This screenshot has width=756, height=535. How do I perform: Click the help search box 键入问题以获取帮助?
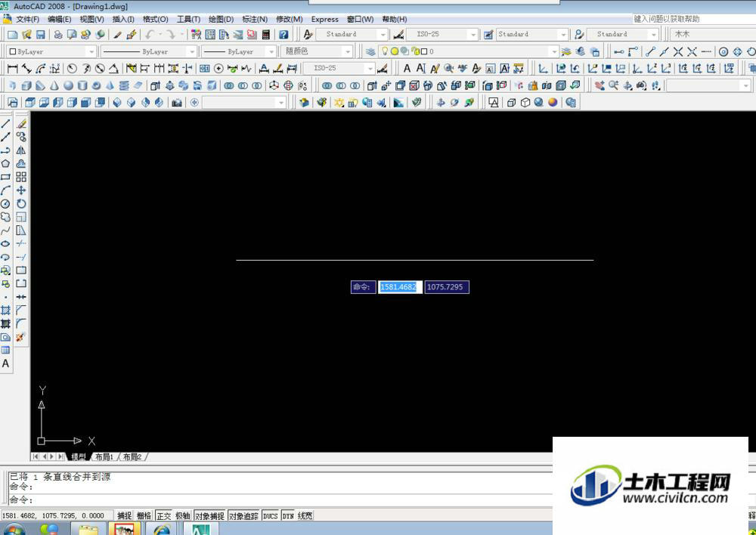point(693,19)
